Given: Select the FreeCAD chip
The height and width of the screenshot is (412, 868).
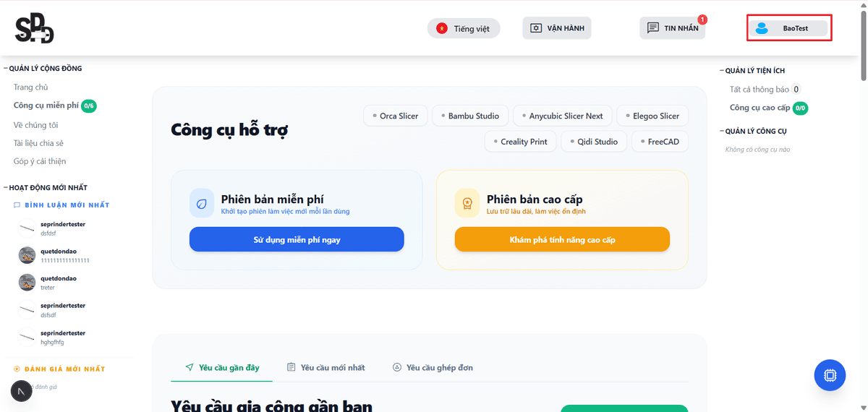Looking at the screenshot, I should pyautogui.click(x=660, y=142).
